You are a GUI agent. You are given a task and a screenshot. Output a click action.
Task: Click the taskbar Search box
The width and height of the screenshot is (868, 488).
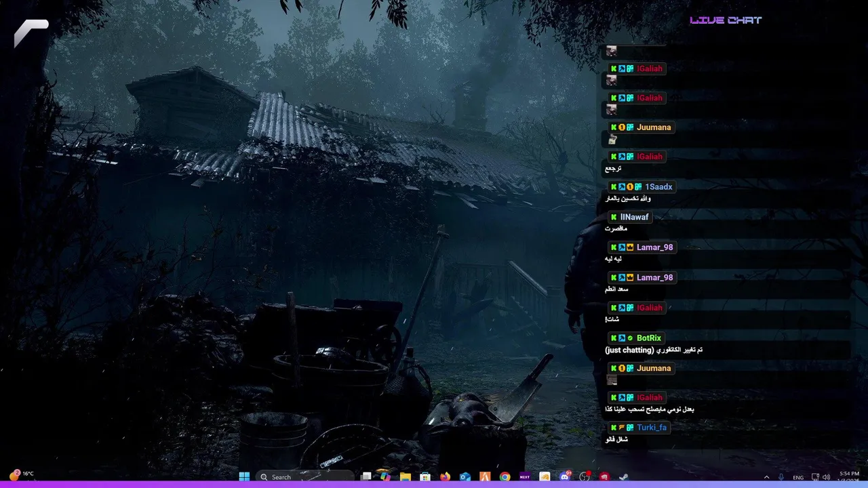[304, 476]
